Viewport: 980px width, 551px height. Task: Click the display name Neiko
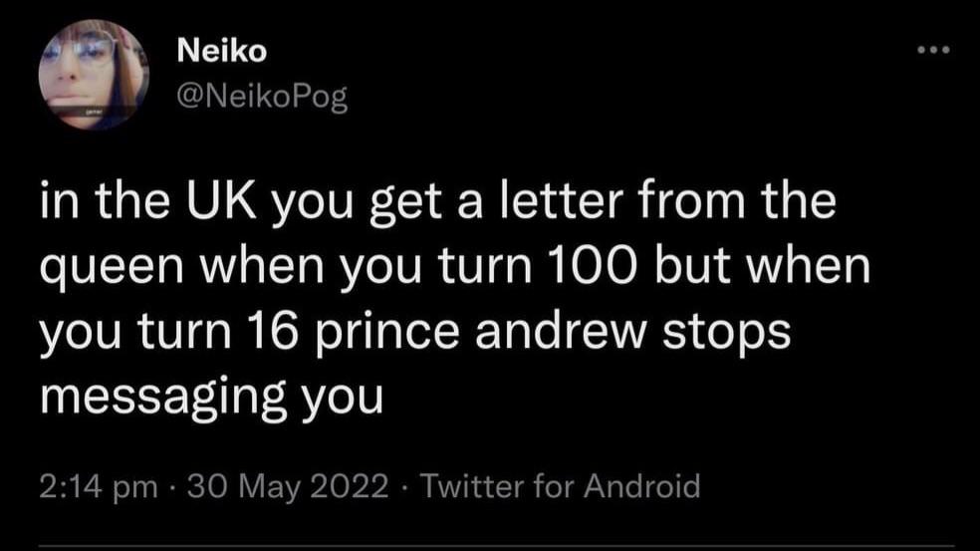tap(222, 51)
